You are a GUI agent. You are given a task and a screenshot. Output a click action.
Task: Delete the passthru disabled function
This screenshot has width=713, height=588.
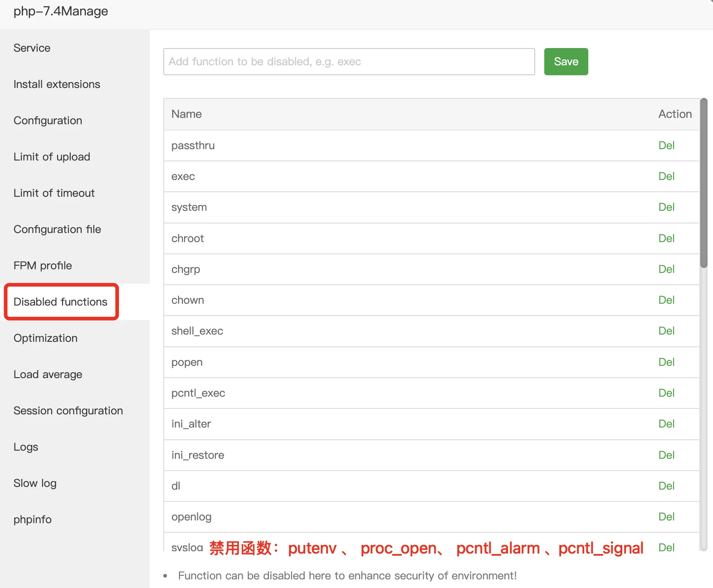(666, 146)
